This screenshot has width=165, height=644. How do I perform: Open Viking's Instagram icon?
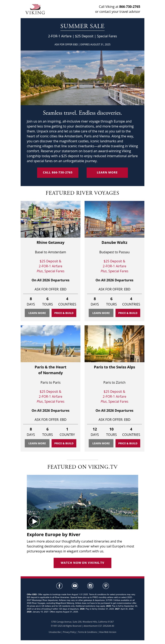point(90,585)
